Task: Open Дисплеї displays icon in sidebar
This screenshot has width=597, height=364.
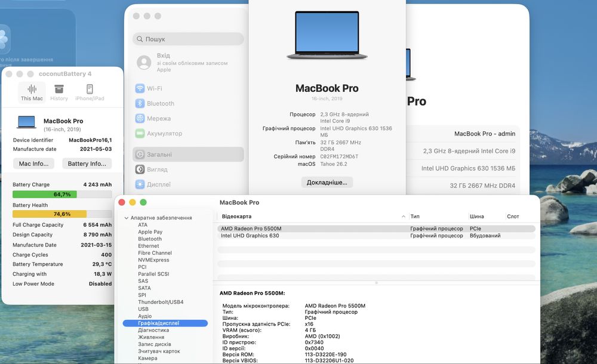Action: (x=140, y=184)
